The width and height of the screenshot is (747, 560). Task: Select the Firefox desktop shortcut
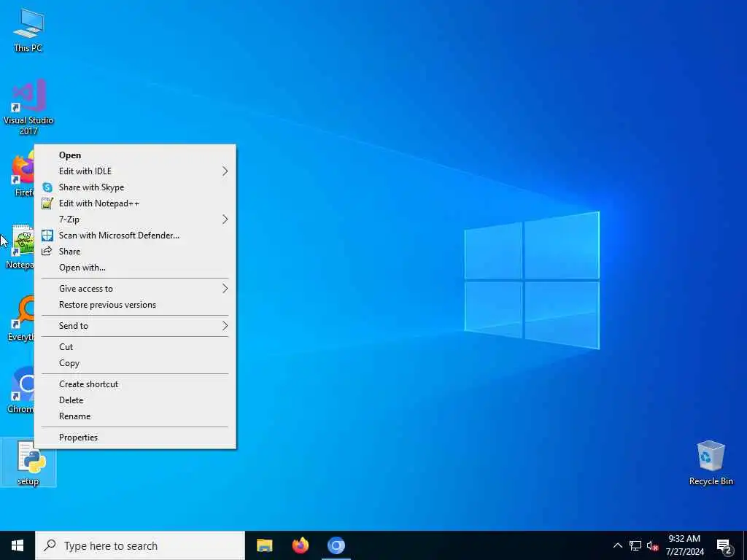click(21, 174)
